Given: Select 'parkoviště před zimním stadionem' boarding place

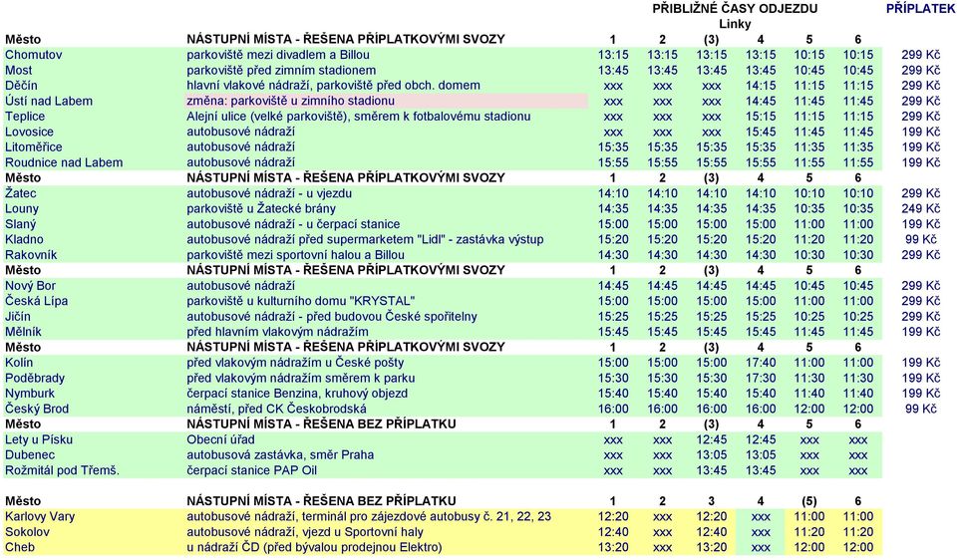Looking at the screenshot, I should pos(281,70).
